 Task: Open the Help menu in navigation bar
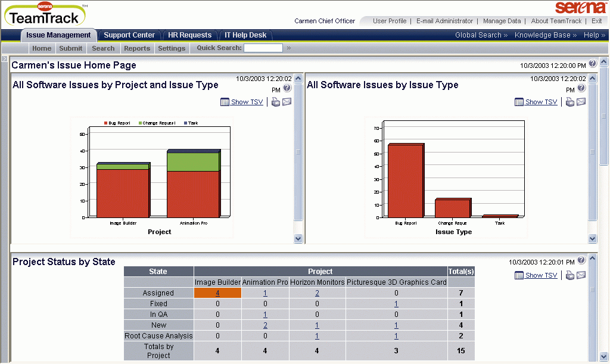[595, 35]
